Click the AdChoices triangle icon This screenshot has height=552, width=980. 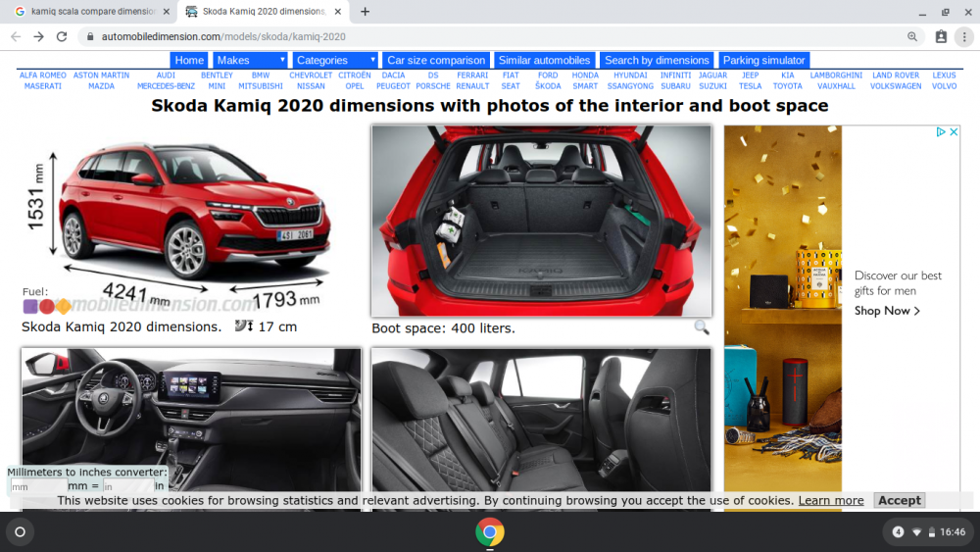click(941, 132)
